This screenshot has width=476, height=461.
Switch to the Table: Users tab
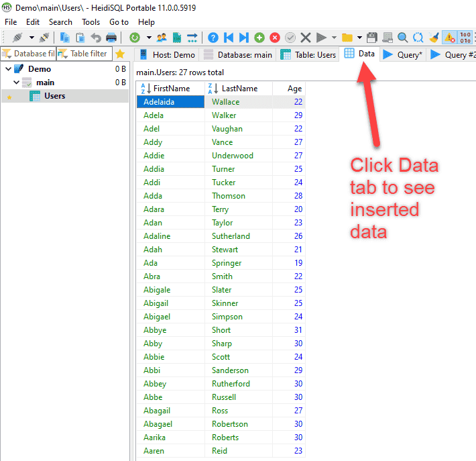[308, 55]
